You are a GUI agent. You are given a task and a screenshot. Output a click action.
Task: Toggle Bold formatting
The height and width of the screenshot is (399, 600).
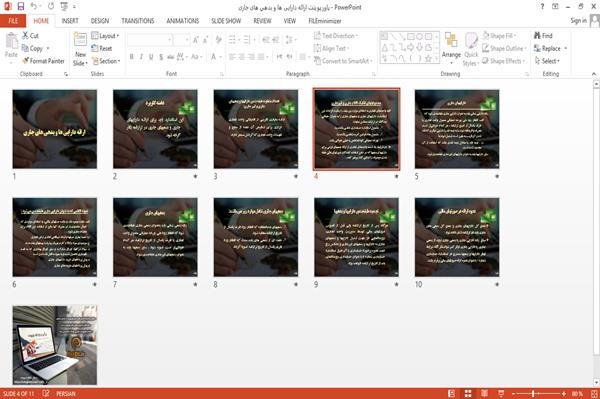click(x=132, y=57)
